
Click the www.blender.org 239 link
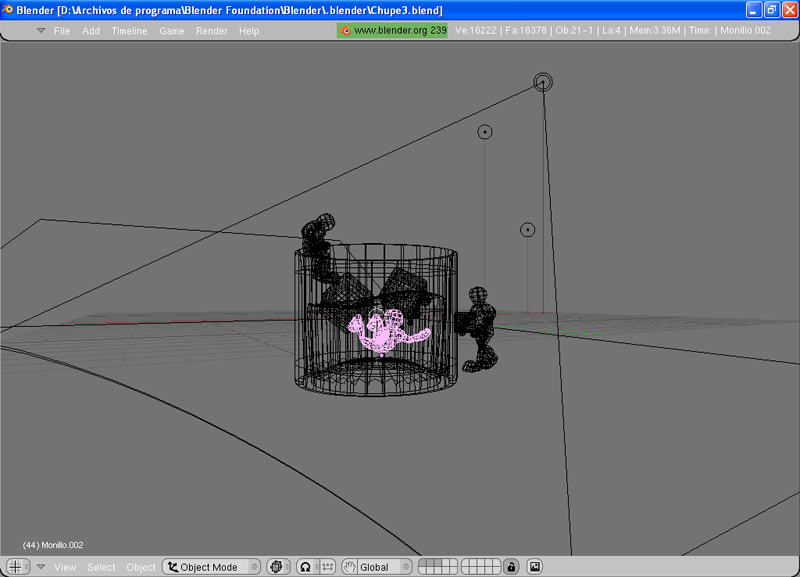pos(392,31)
